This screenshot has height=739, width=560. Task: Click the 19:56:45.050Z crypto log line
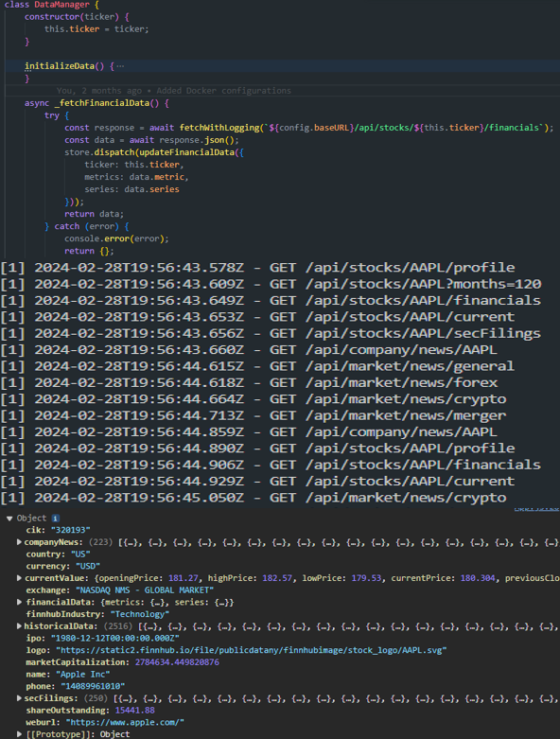(254, 498)
